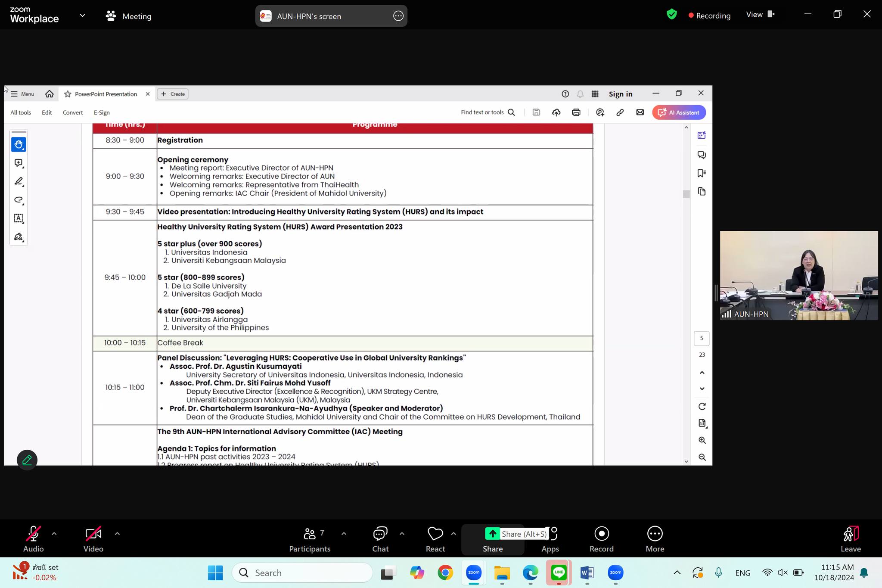Viewport: 882px width, 588px height.
Task: Go to previous page with up arrow
Action: 702,373
